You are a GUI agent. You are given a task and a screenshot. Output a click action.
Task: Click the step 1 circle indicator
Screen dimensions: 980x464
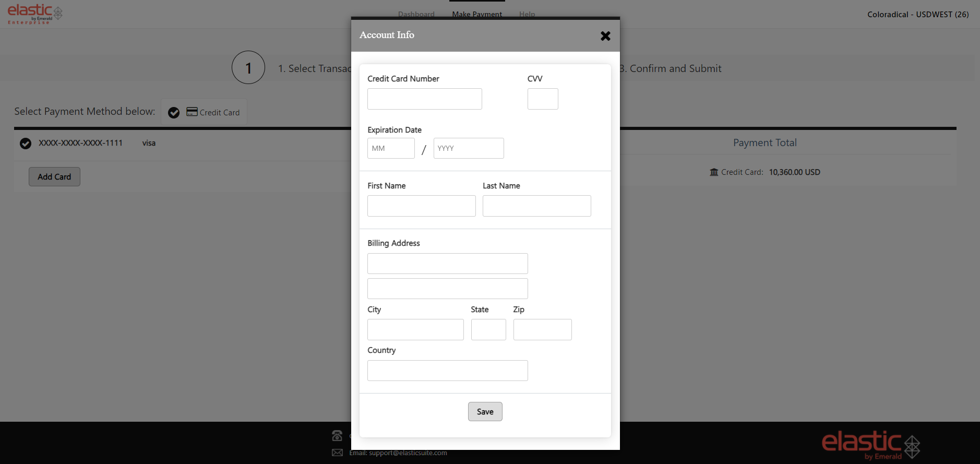coord(248,68)
